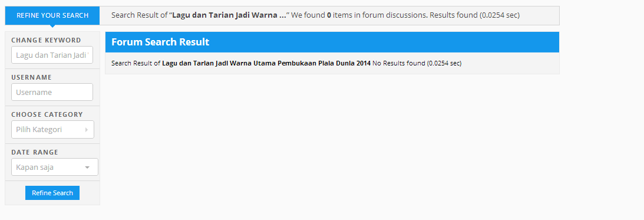The image size is (644, 220).
Task: Click the USERNAME label
Action: point(31,77)
